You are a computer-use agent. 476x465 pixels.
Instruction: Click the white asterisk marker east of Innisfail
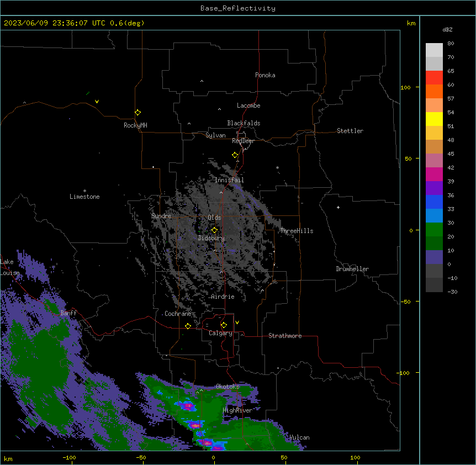point(277,167)
